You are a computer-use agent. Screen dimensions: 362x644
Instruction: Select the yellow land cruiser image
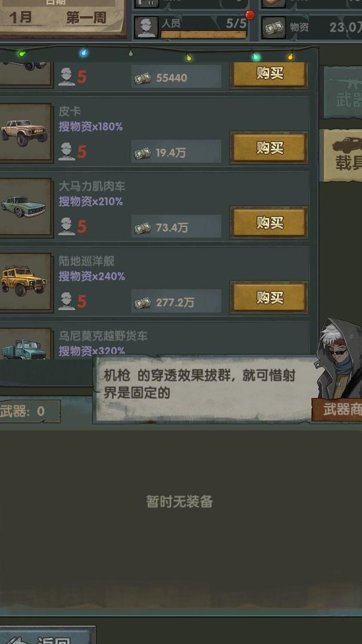point(25,282)
